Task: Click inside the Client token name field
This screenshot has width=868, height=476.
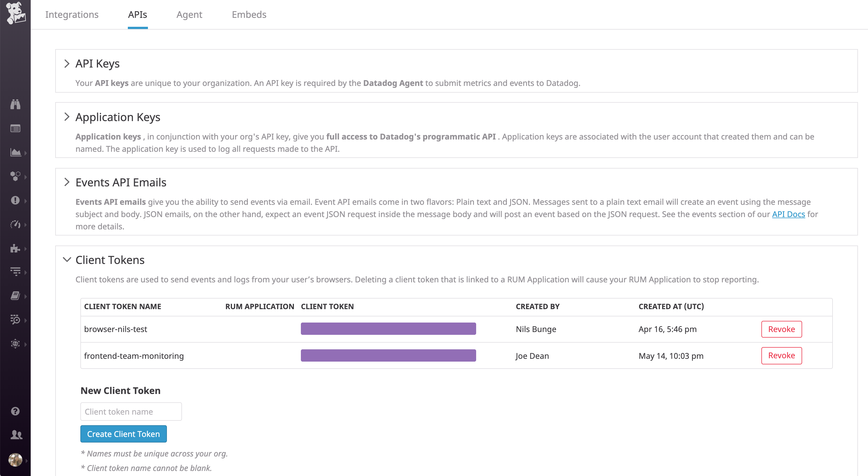Action: click(131, 411)
